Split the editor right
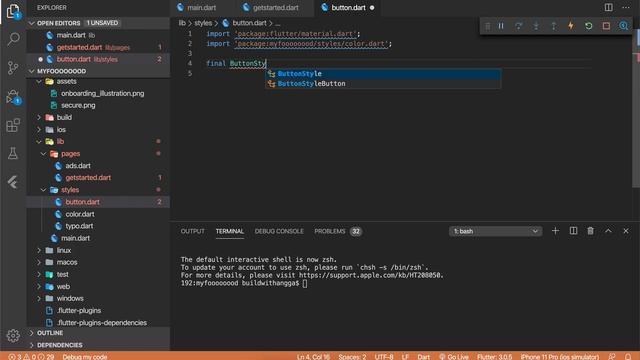This screenshot has height=360, width=640. pyautogui.click(x=609, y=7)
